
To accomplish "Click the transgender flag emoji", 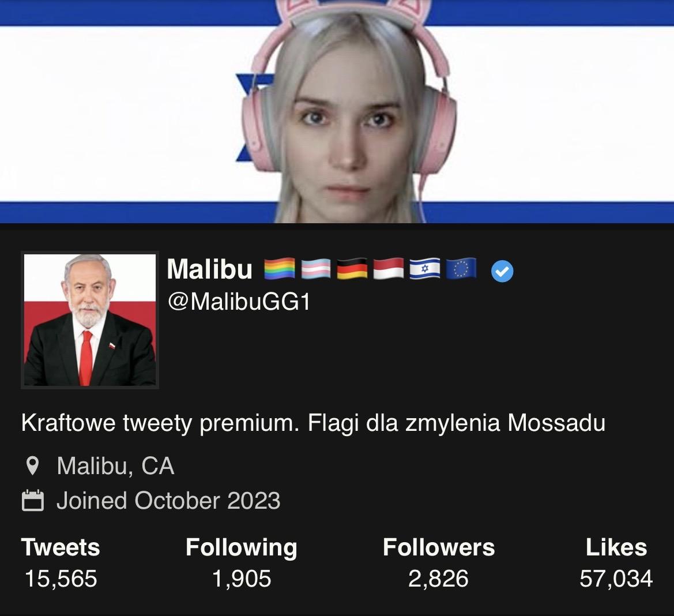I will coord(316,269).
